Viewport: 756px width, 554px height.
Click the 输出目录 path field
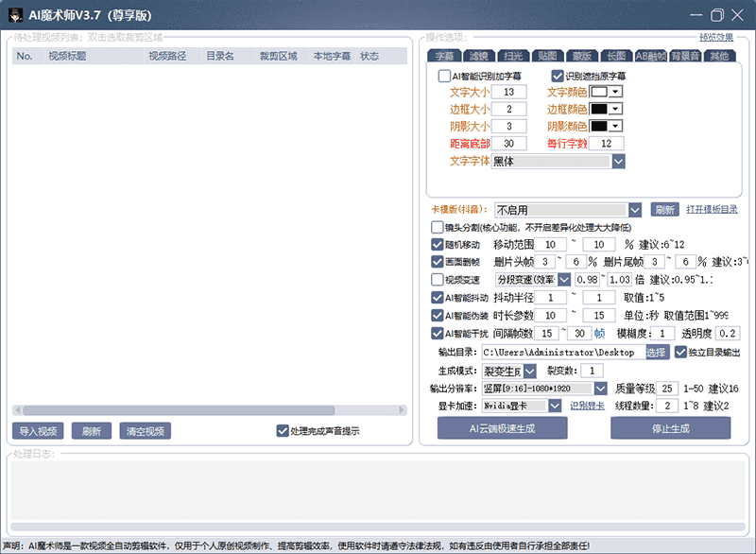[x=564, y=353]
